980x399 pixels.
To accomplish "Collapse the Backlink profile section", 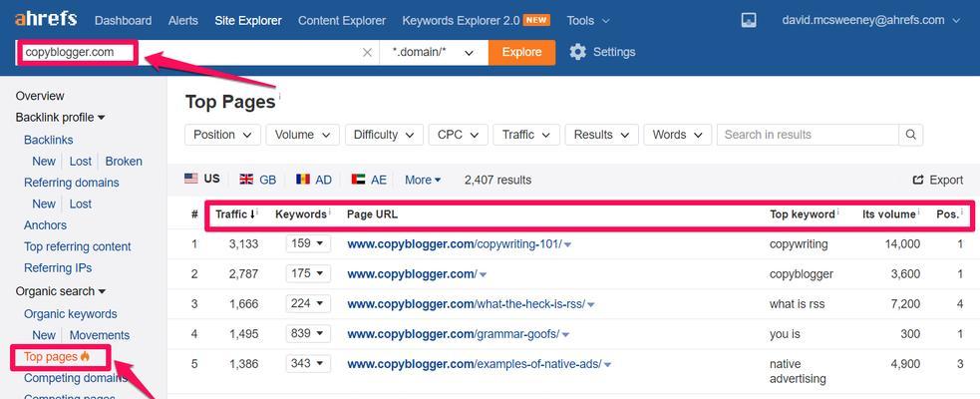I will pos(60,117).
